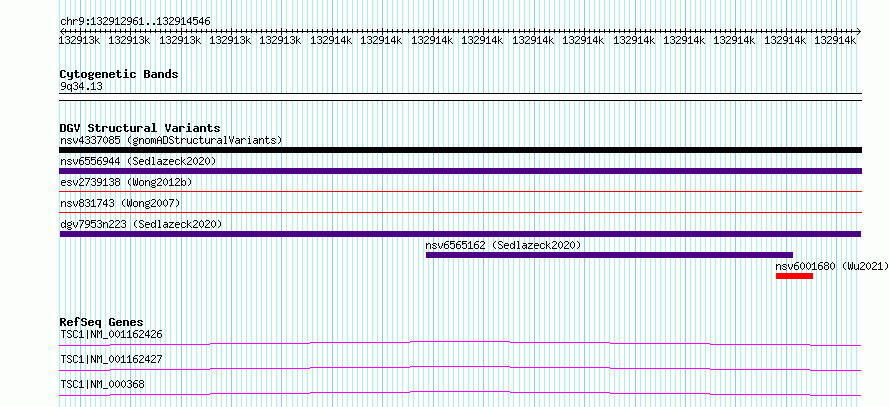Click the chr9:132912961..132914546 coordinate label

[135, 22]
